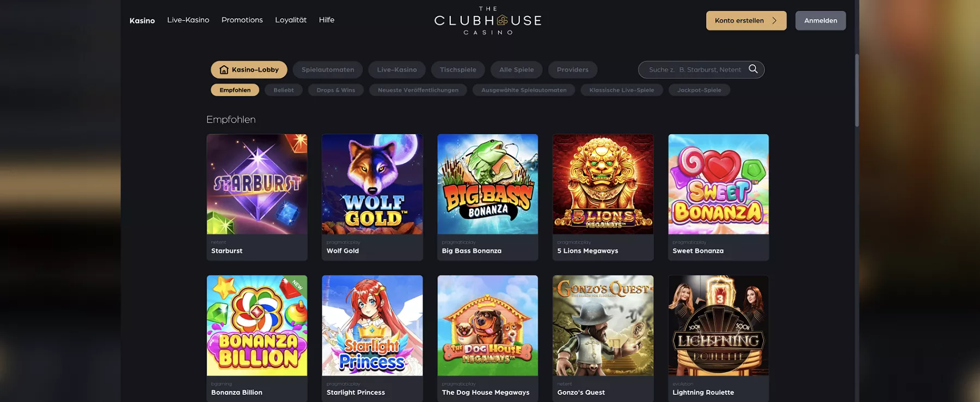Image resolution: width=980 pixels, height=402 pixels.
Task: Click the page vertical scrollbar
Action: [x=857, y=90]
